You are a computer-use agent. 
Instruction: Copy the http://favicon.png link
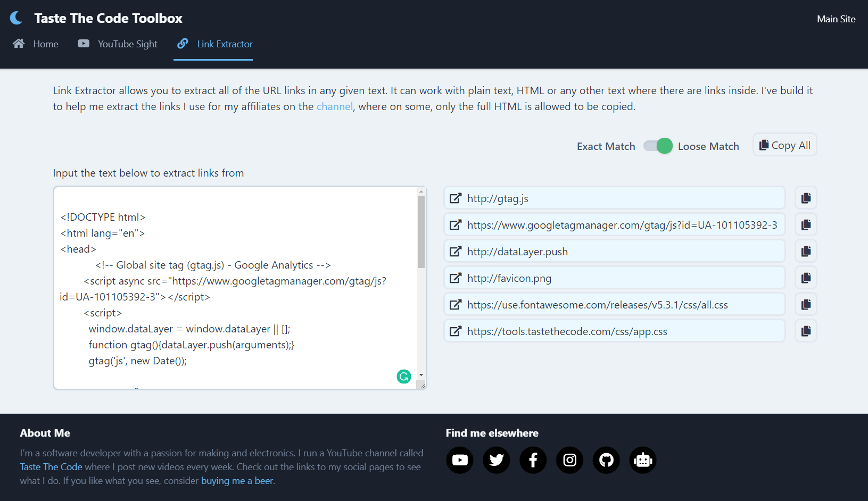pyautogui.click(x=806, y=278)
